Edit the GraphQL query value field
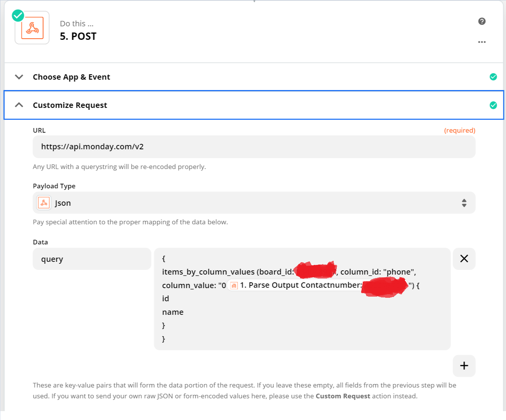This screenshot has width=506, height=420. click(x=302, y=299)
